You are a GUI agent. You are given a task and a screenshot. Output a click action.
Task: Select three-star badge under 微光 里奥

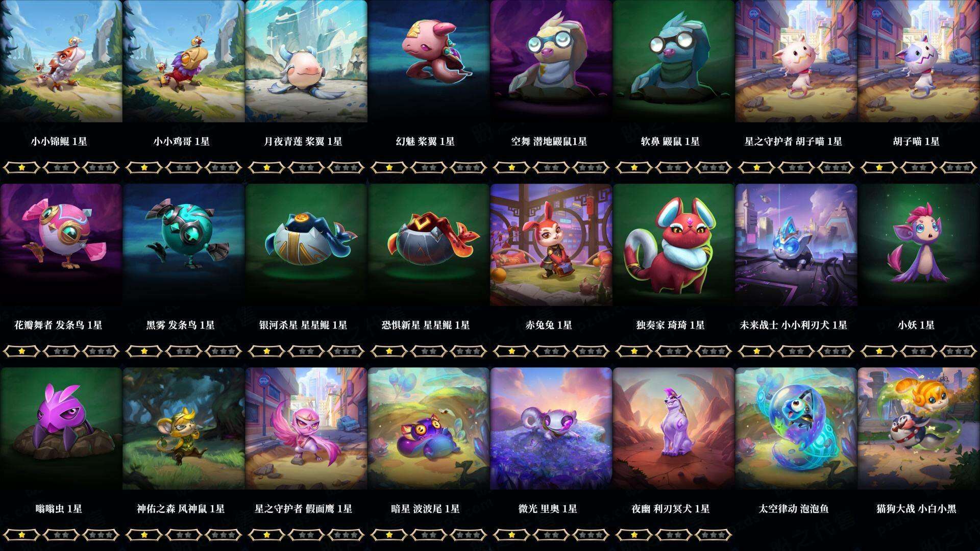click(x=591, y=535)
